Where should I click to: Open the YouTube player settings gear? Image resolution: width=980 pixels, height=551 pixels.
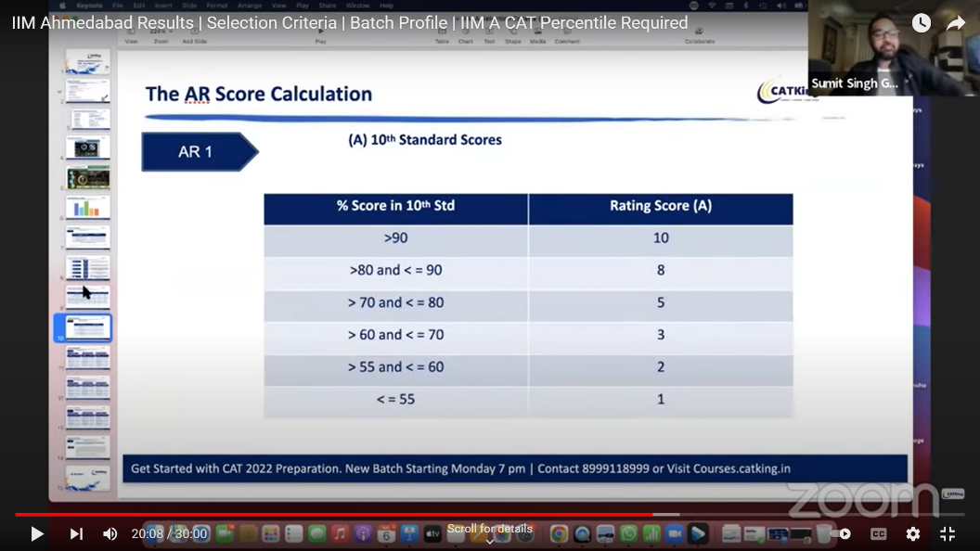913,533
